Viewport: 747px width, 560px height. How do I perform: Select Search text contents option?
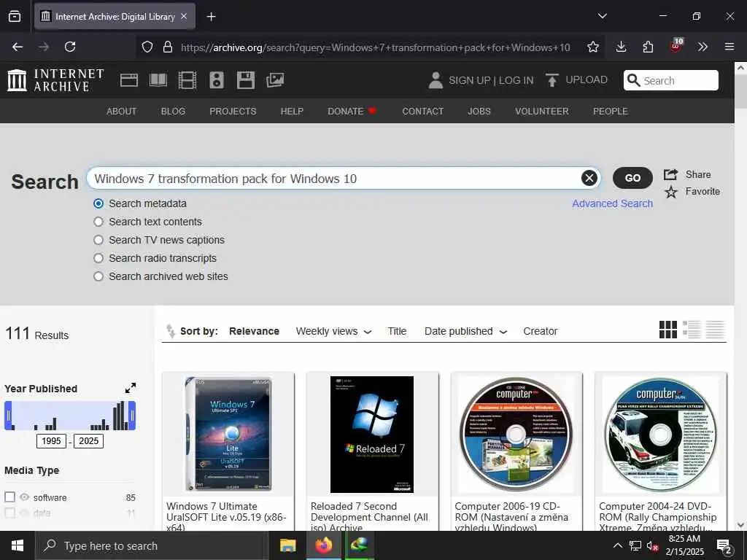pos(98,222)
